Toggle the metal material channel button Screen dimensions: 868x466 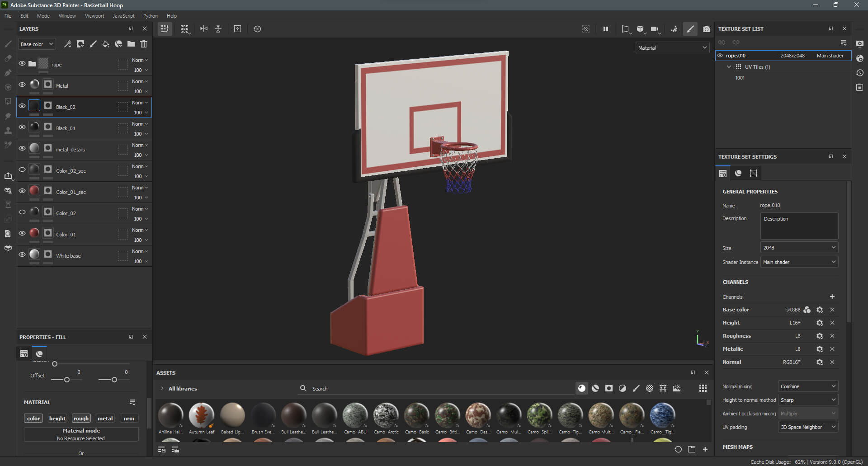point(105,419)
